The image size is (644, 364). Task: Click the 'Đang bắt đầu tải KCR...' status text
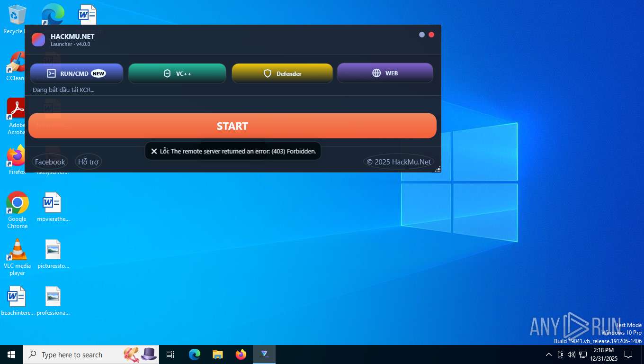pyautogui.click(x=63, y=90)
